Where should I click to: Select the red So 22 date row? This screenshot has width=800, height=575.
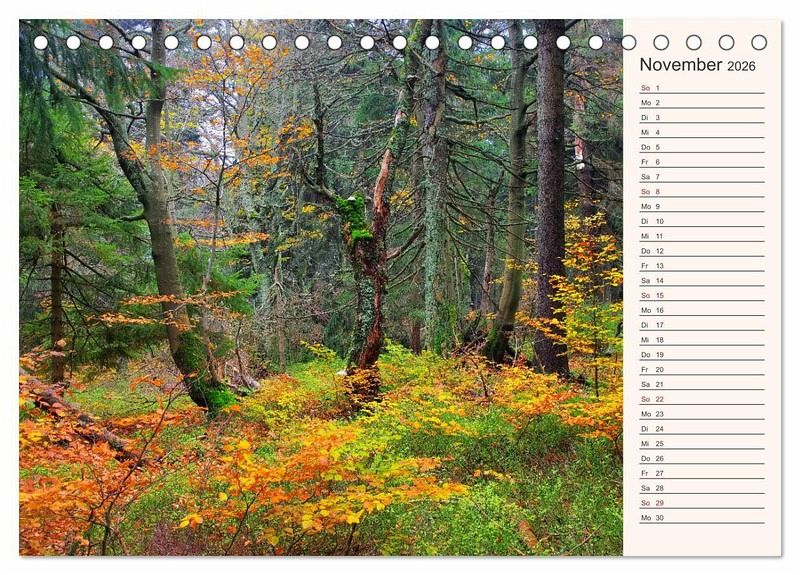click(700, 399)
